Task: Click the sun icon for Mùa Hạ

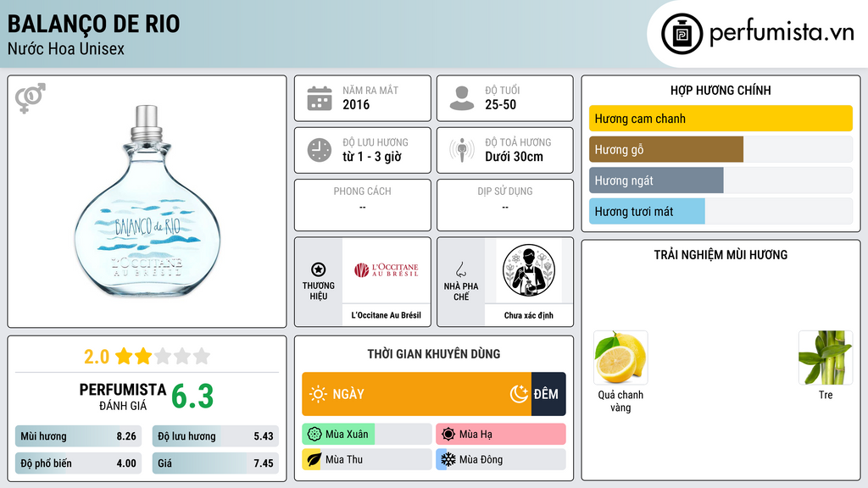Action: click(448, 435)
